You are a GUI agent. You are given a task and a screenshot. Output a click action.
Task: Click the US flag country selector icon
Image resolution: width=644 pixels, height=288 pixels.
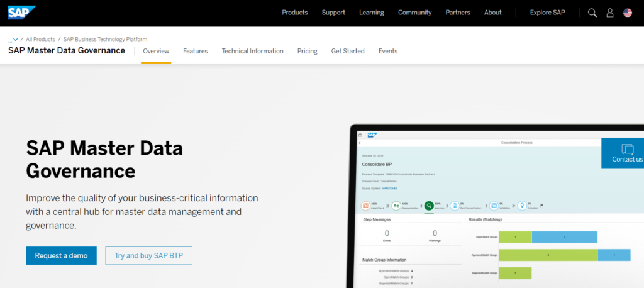click(x=628, y=13)
